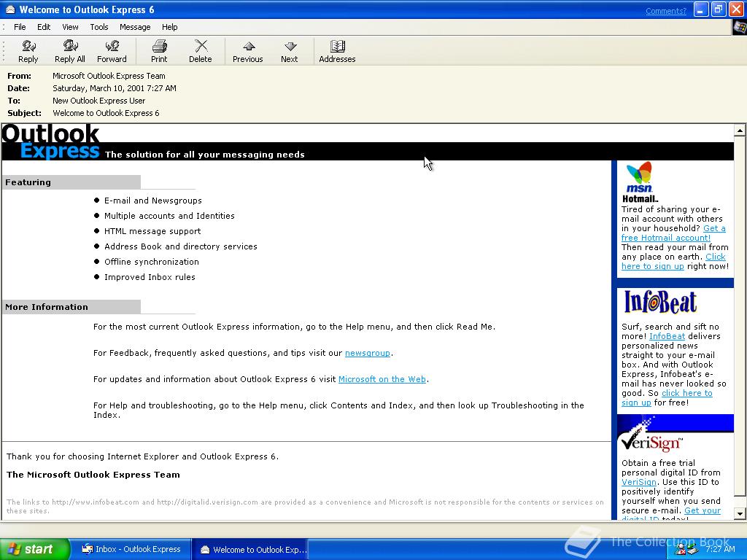
Task: Open the Addresses book icon
Action: click(x=337, y=52)
